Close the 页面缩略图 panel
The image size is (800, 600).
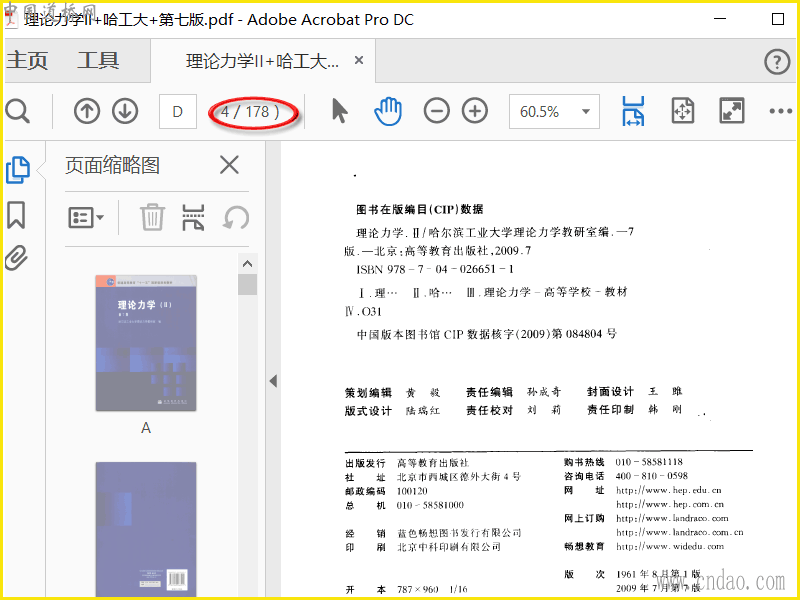pyautogui.click(x=230, y=165)
